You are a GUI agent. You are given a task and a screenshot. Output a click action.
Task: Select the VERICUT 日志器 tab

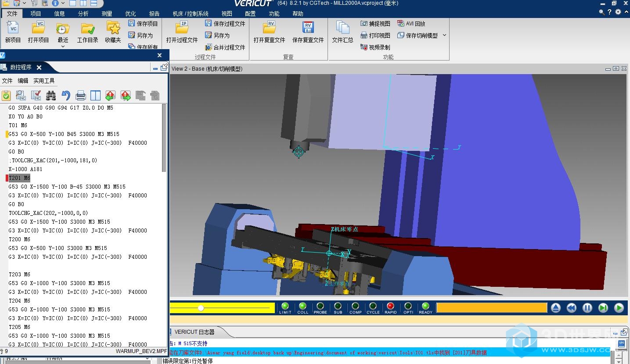tap(194, 332)
